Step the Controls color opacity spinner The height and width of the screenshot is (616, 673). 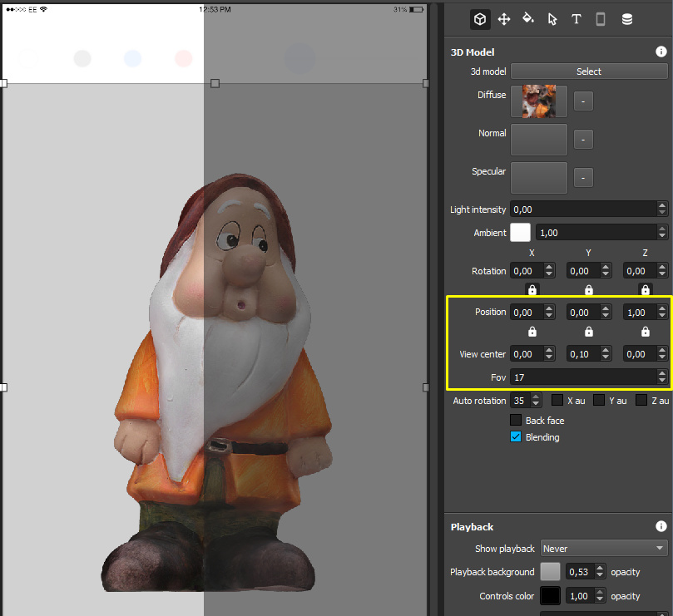click(600, 595)
